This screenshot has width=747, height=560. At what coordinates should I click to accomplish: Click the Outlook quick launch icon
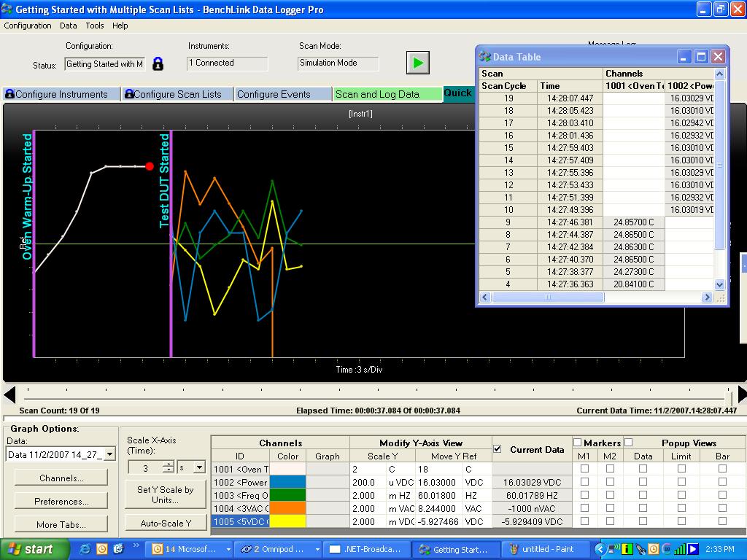tap(102, 549)
